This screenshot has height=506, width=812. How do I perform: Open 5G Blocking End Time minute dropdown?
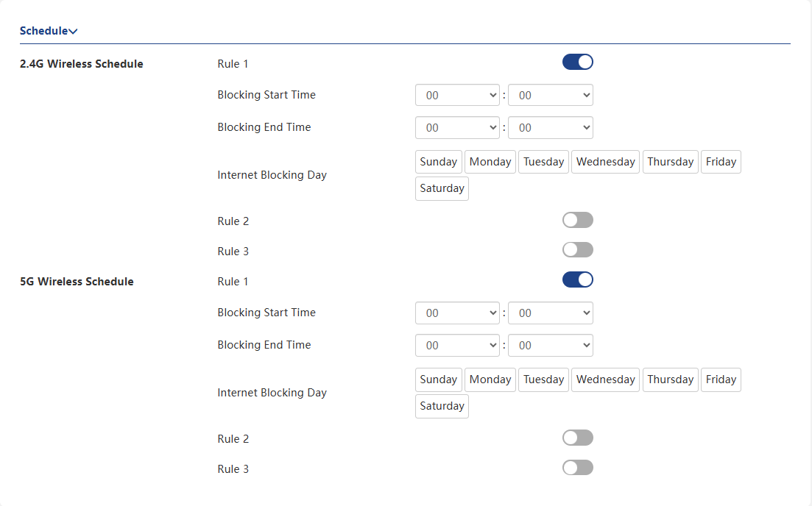[551, 346]
